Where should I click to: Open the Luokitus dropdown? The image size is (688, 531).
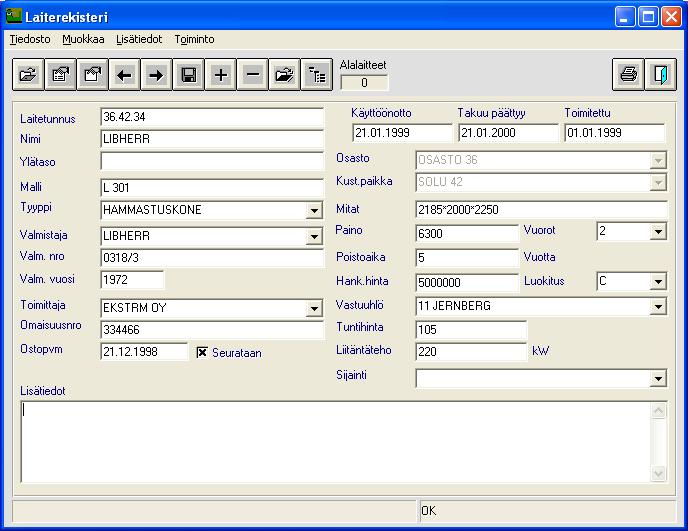pyautogui.click(x=658, y=282)
